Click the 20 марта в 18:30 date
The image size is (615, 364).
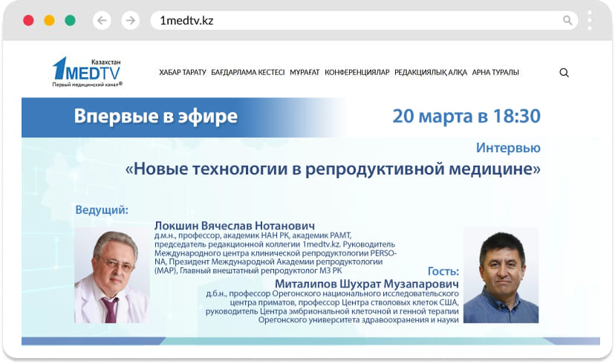[466, 116]
